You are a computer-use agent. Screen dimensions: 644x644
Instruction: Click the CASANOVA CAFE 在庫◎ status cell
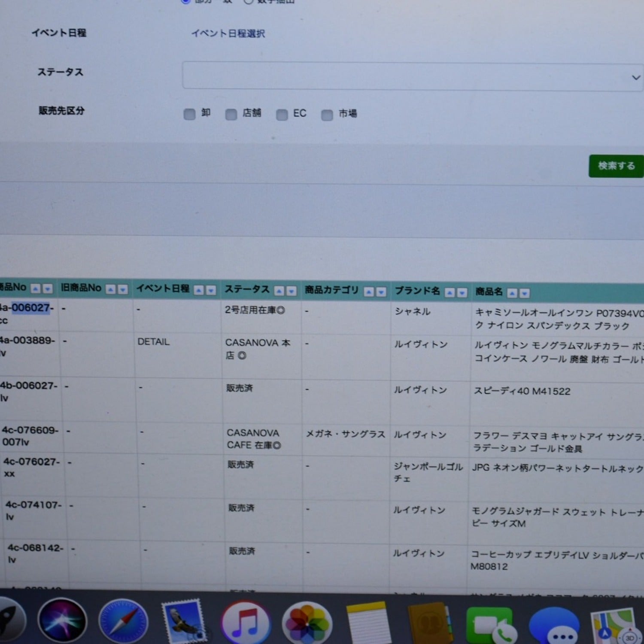tap(253, 439)
